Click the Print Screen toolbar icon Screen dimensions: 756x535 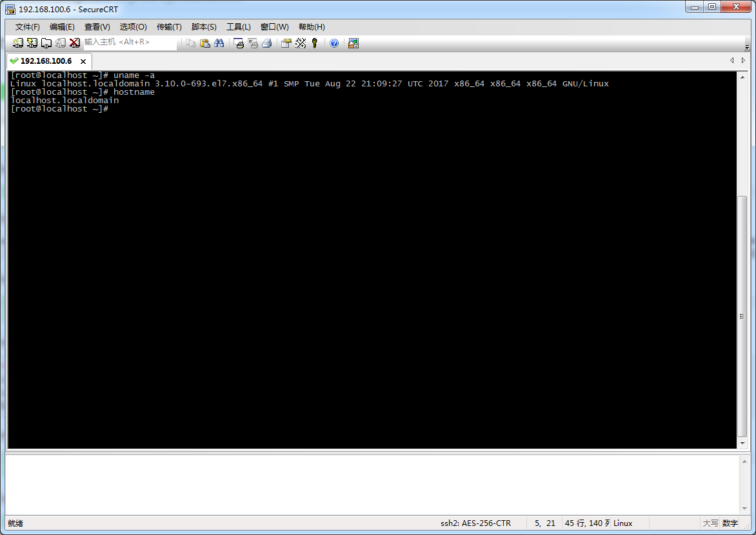coord(239,43)
